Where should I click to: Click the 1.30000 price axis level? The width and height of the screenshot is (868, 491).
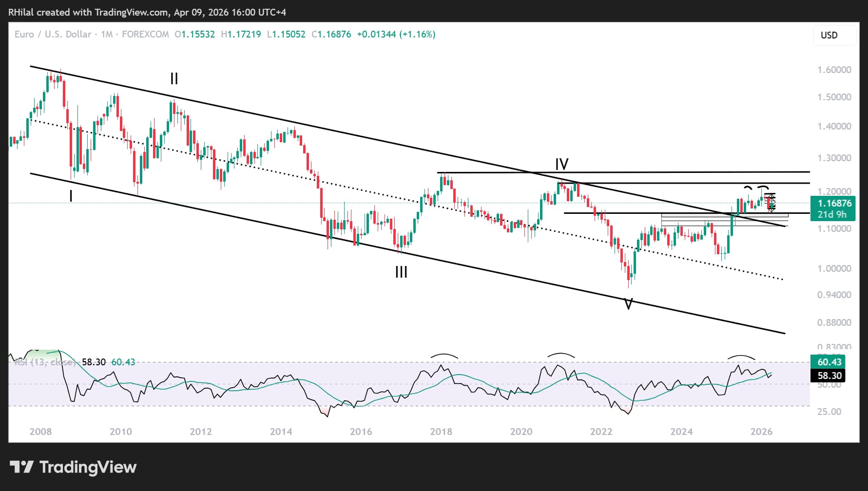click(x=834, y=158)
